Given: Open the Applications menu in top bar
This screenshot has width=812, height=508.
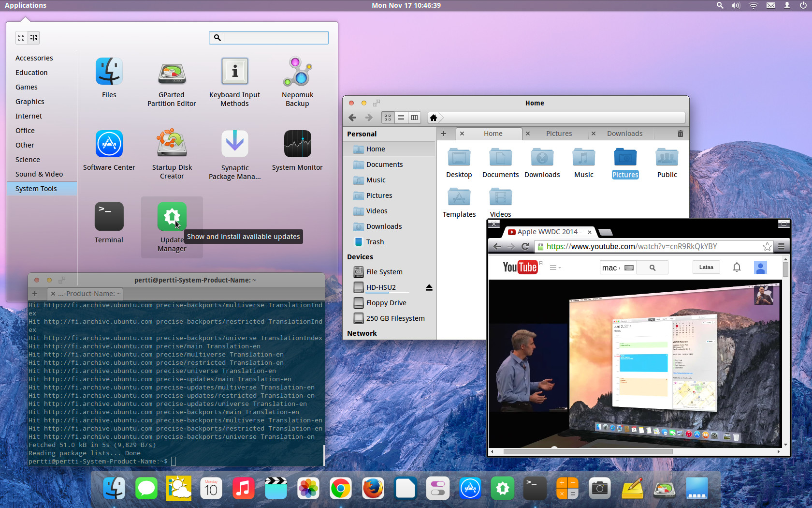Looking at the screenshot, I should (26, 5).
